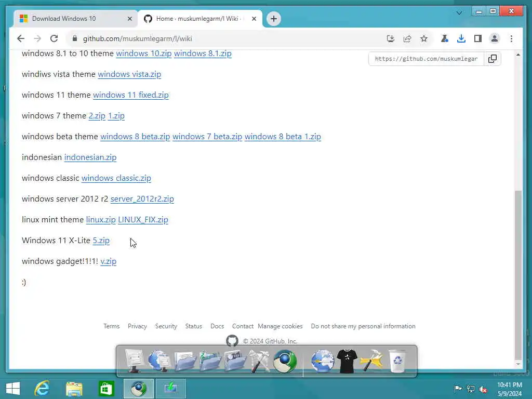Click Manage cookies in footer

(x=280, y=326)
